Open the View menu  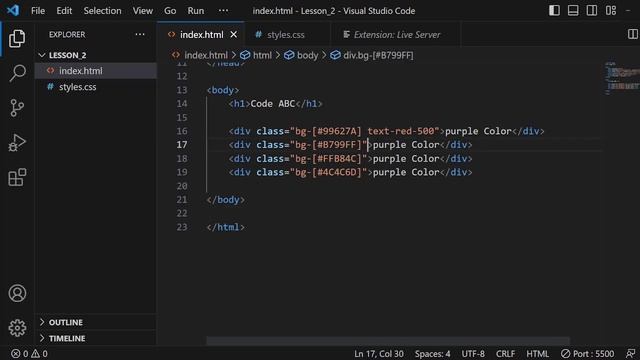coord(142,11)
